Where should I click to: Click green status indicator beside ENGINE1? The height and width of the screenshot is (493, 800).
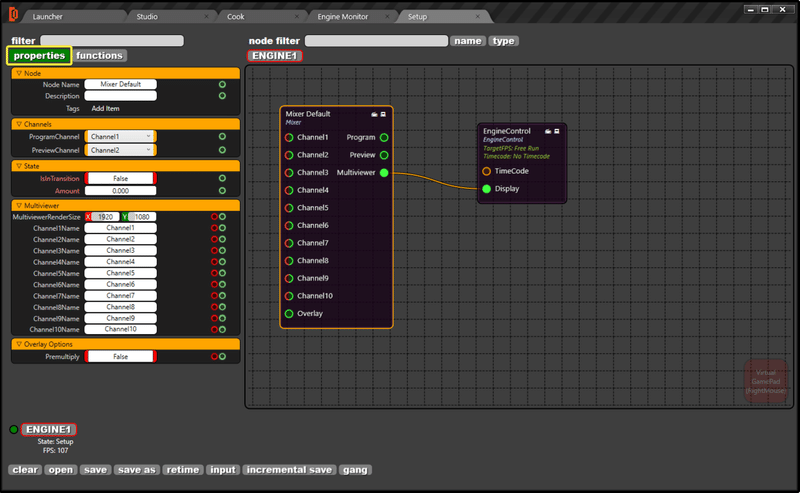14,430
